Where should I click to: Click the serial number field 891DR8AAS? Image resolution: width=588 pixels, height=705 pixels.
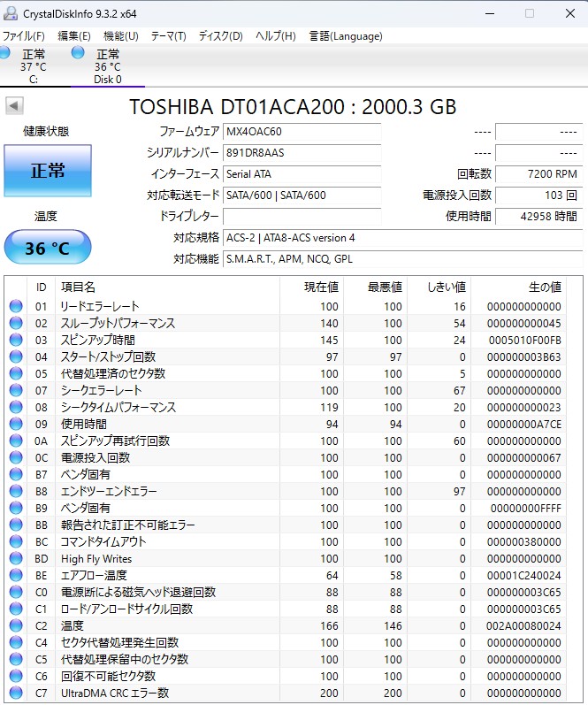coord(302,153)
